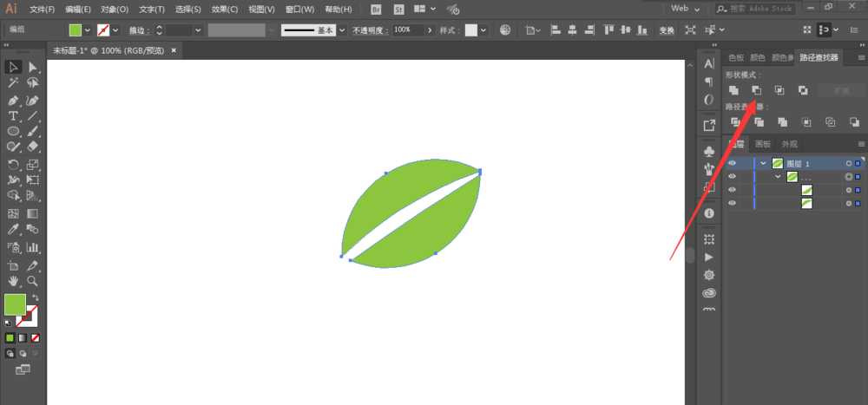Click the 变换 transform button
868x405 pixels.
click(667, 30)
